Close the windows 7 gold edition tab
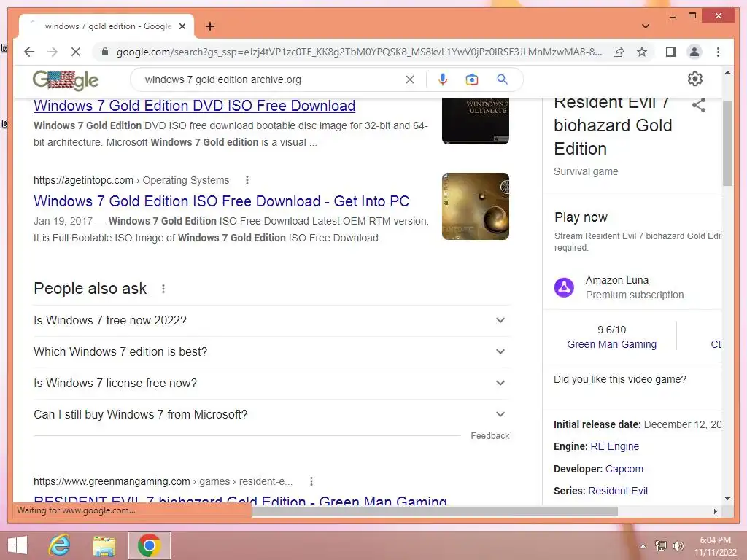The image size is (747, 560). click(x=182, y=26)
